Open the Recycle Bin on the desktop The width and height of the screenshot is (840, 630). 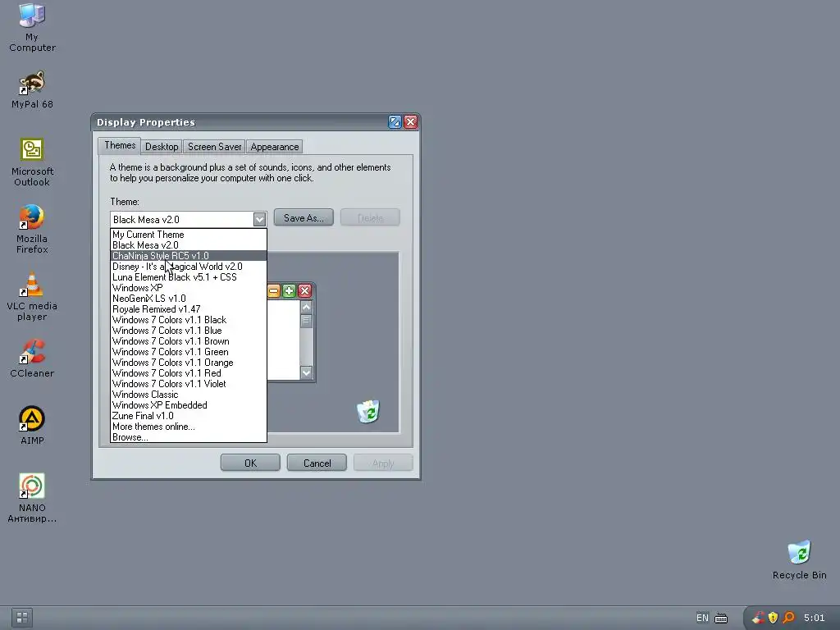799,559
